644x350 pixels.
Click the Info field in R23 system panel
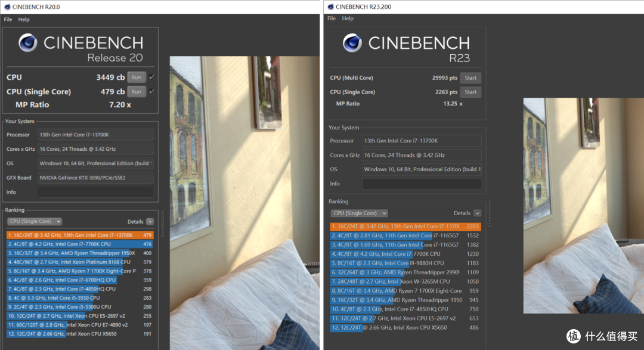[422, 184]
